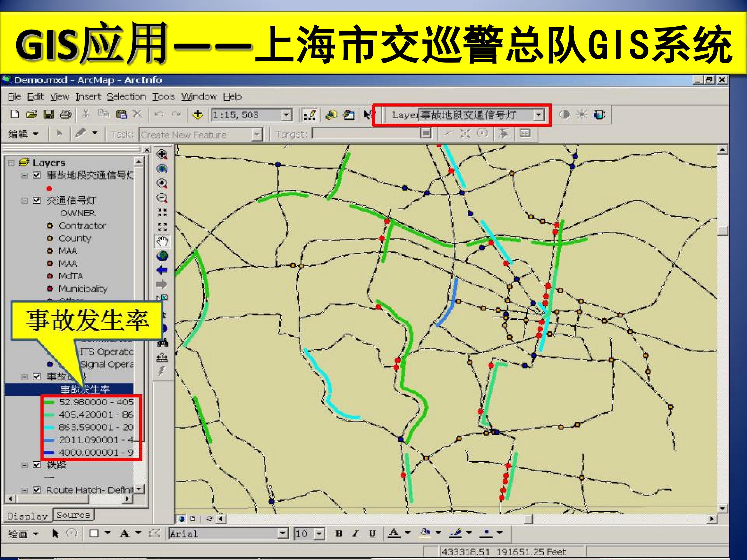Click the Add Data yellow plus icon
This screenshot has width=747, height=560.
(x=198, y=115)
